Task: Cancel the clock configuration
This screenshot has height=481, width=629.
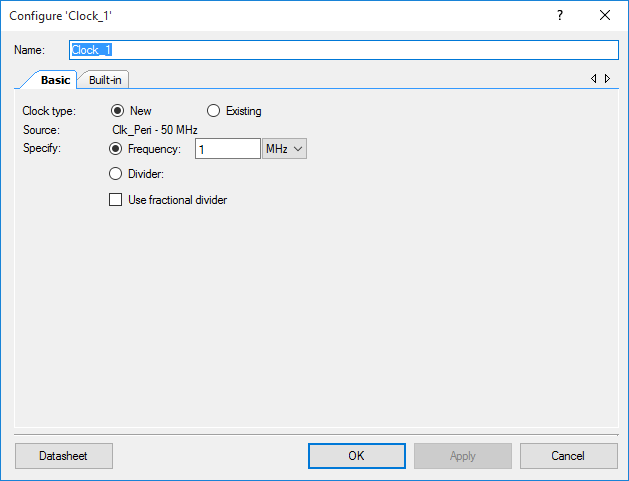Action: [568, 456]
